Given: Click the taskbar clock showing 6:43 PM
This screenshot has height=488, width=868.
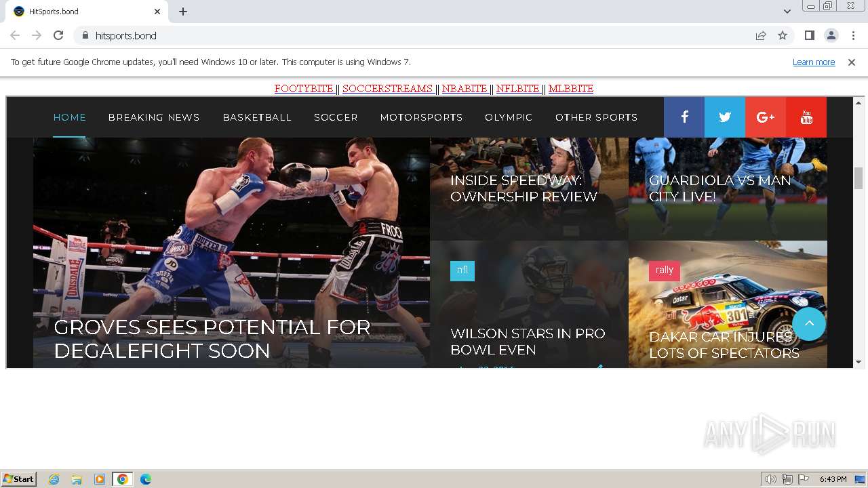Looking at the screenshot, I should tap(833, 479).
